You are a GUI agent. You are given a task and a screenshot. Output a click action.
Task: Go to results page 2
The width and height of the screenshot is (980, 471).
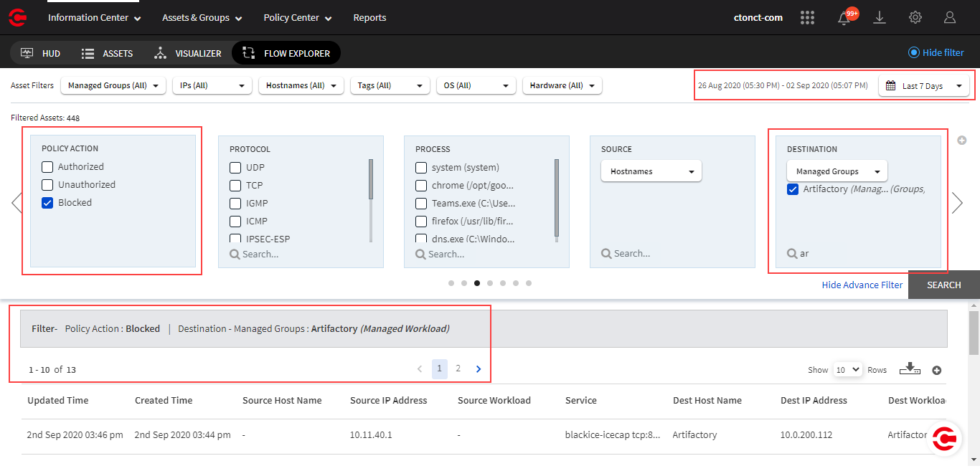click(458, 368)
